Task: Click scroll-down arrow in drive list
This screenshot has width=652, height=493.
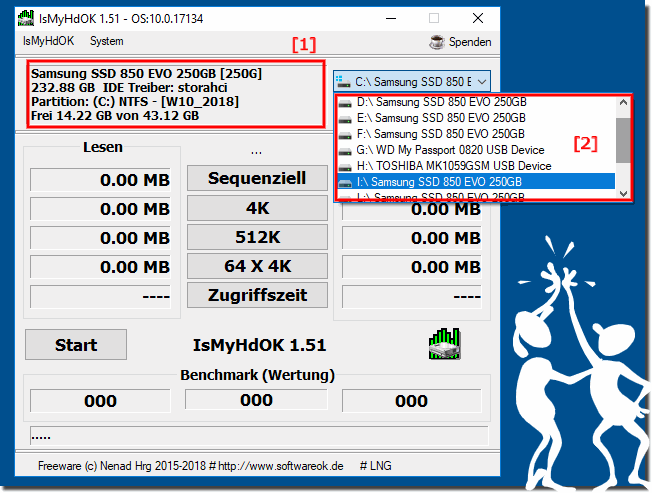Action: (x=623, y=193)
